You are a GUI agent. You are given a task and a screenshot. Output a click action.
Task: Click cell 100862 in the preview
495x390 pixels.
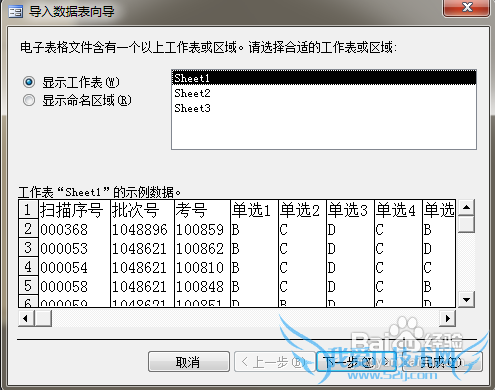[203, 248]
